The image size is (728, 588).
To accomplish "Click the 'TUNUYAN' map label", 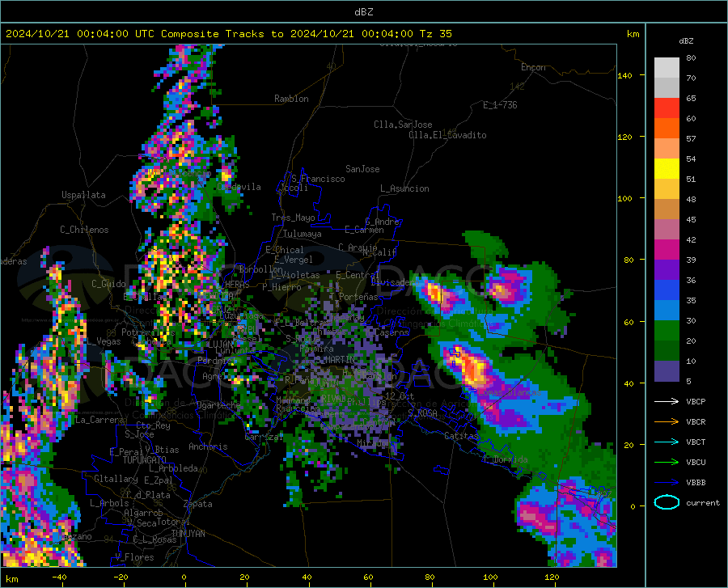I will coord(188,533).
